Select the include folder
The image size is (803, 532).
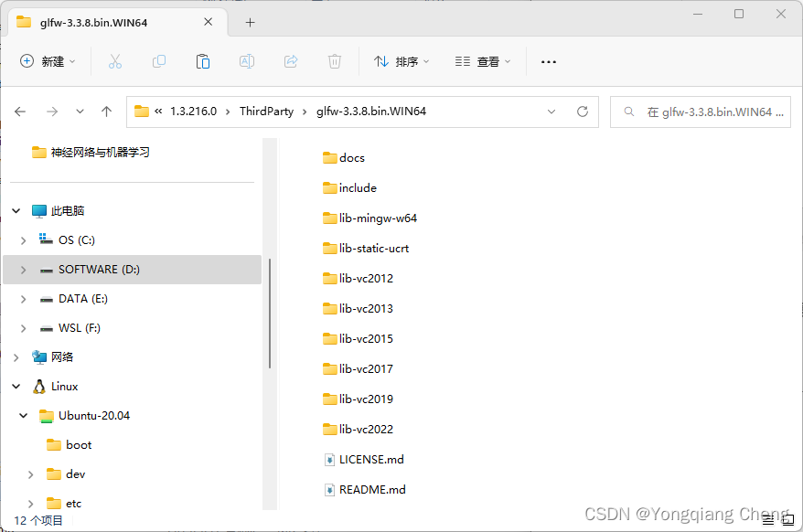[349, 188]
